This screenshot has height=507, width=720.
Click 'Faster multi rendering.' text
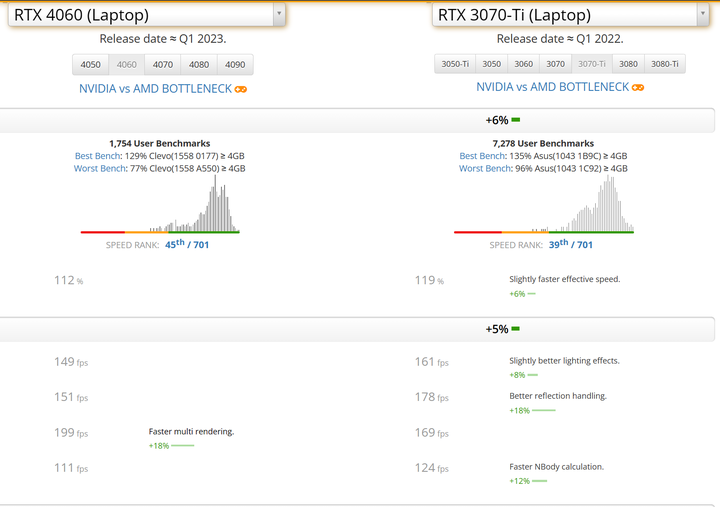191,432
